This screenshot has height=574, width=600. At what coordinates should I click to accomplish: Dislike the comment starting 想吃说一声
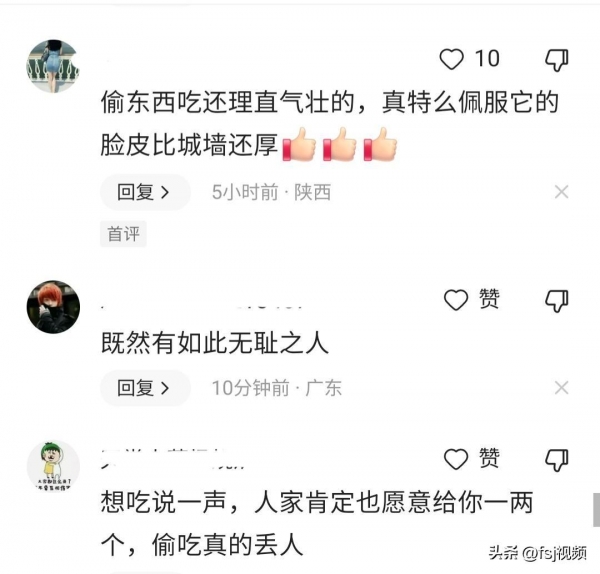tap(557, 460)
